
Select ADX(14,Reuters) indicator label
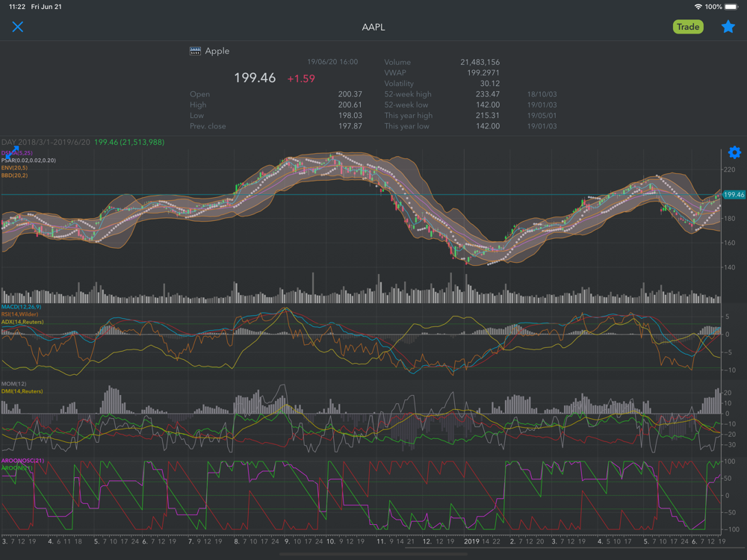click(x=22, y=322)
